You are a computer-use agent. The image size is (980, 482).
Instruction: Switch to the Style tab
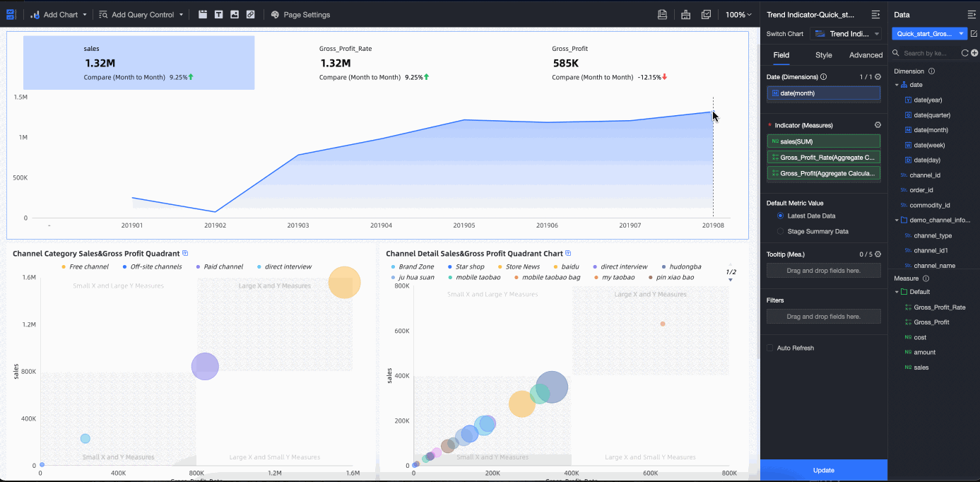point(823,55)
